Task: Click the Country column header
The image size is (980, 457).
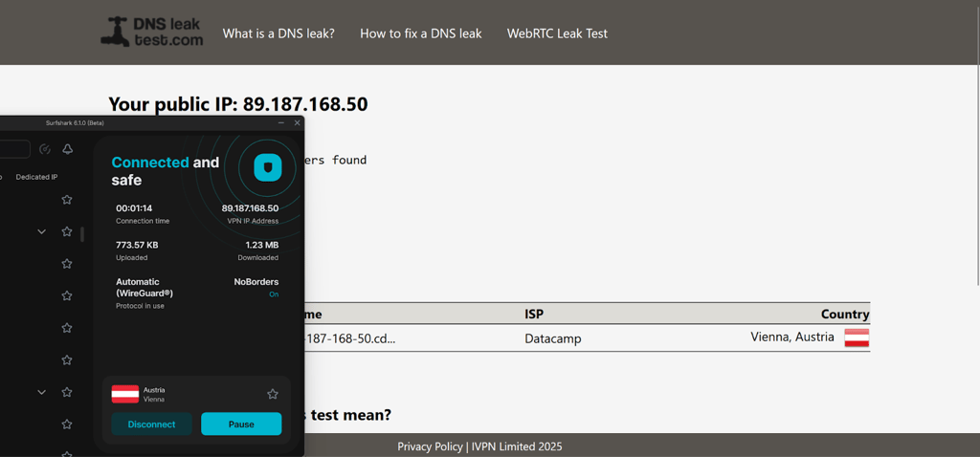Action: coord(845,314)
